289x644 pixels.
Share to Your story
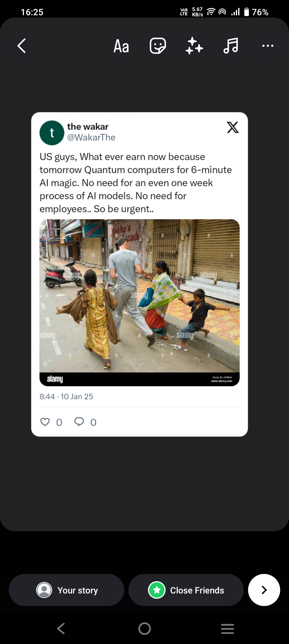coord(66,590)
